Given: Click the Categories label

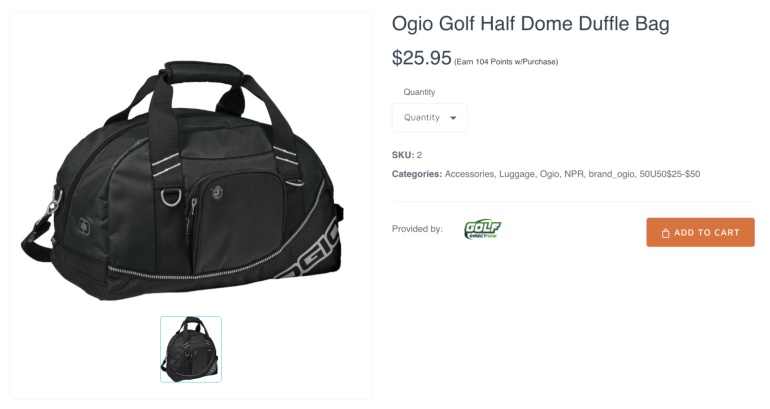Looking at the screenshot, I should (x=417, y=174).
